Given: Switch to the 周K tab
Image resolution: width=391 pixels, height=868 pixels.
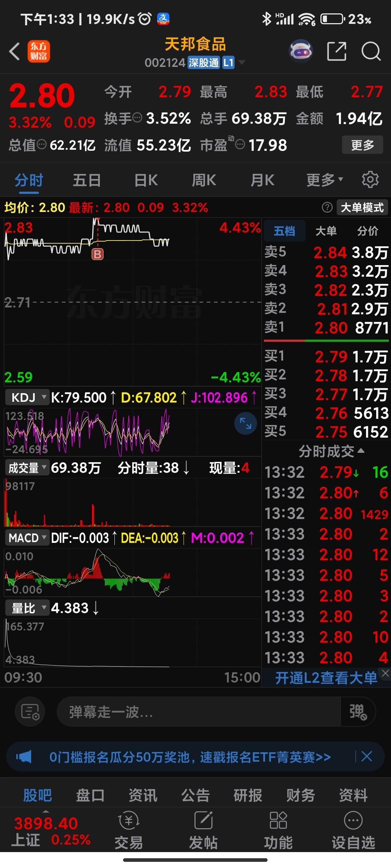Looking at the screenshot, I should 204,180.
